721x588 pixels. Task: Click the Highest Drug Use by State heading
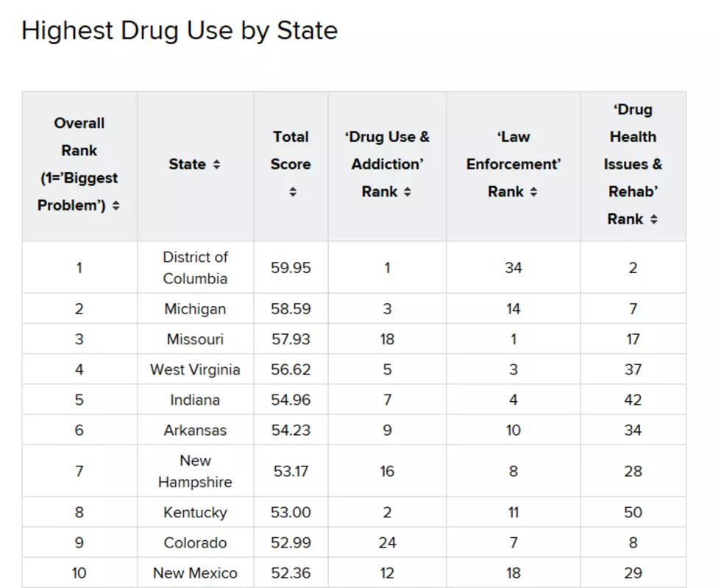[180, 31]
